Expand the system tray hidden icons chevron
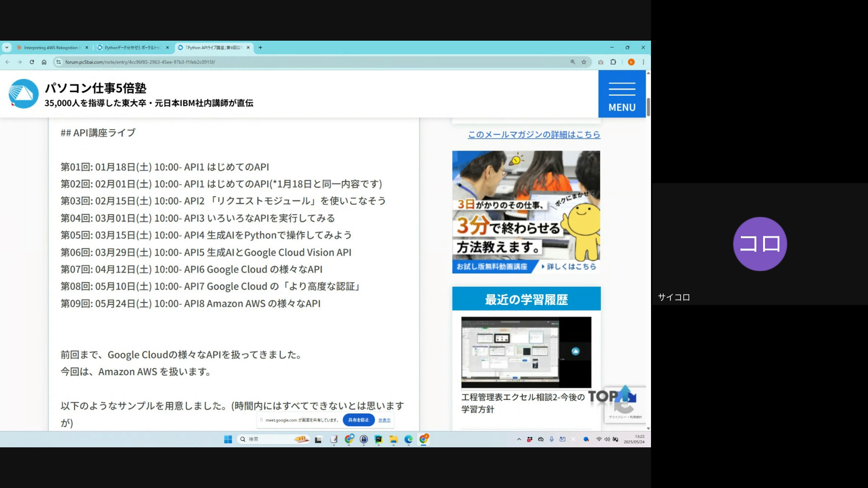The width and height of the screenshot is (868, 488). [x=519, y=439]
